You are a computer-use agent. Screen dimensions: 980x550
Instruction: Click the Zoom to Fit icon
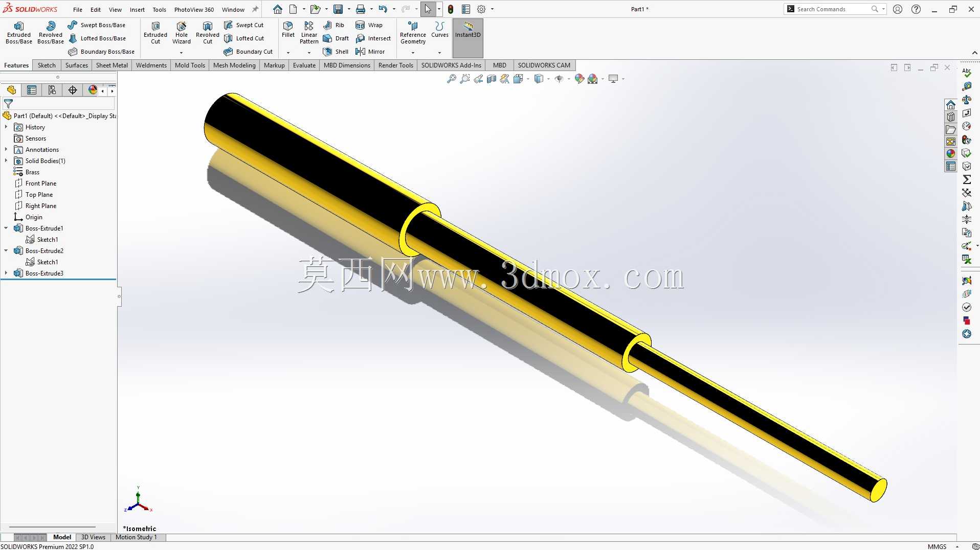tap(451, 79)
